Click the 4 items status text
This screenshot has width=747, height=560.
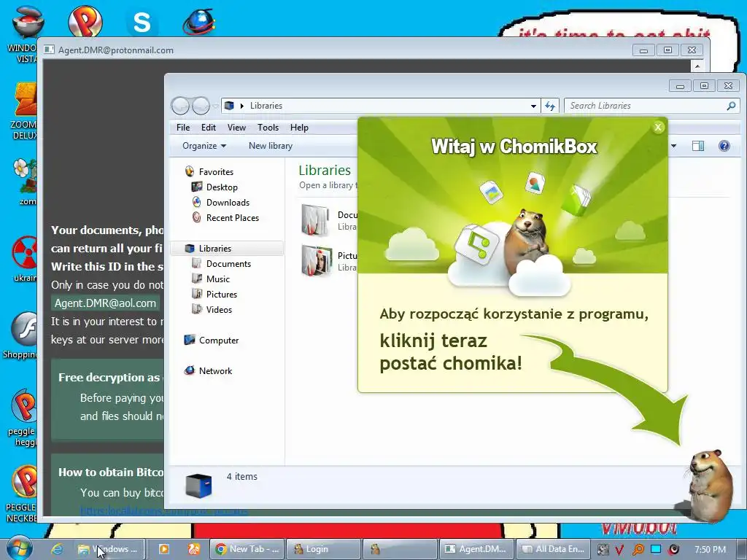coord(241,477)
